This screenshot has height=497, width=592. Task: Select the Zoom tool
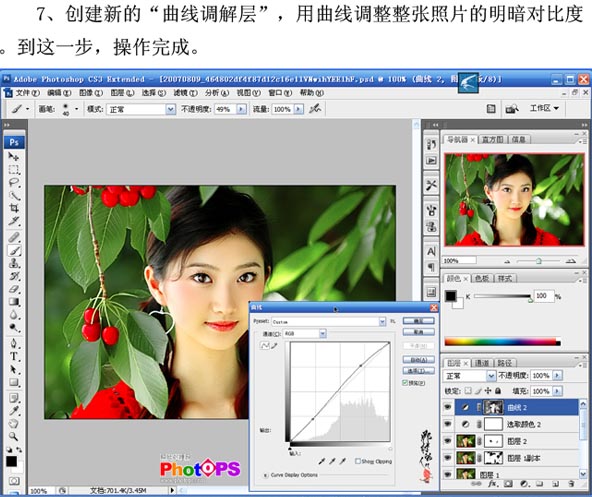(14, 436)
